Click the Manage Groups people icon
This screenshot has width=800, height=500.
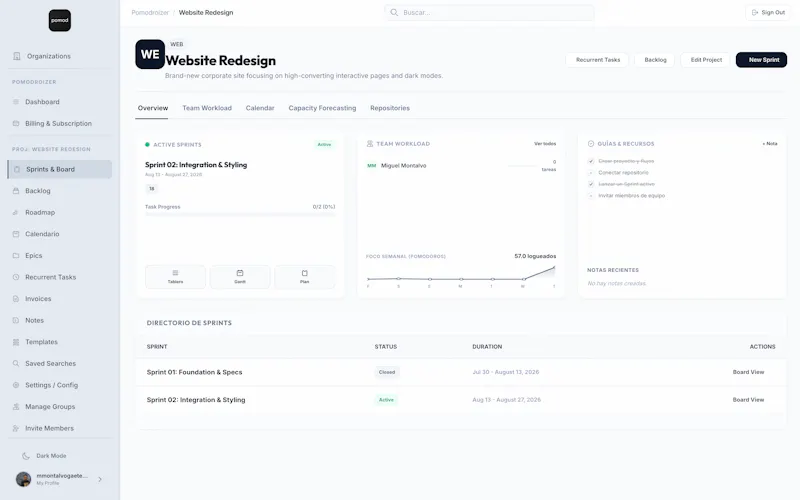16,407
